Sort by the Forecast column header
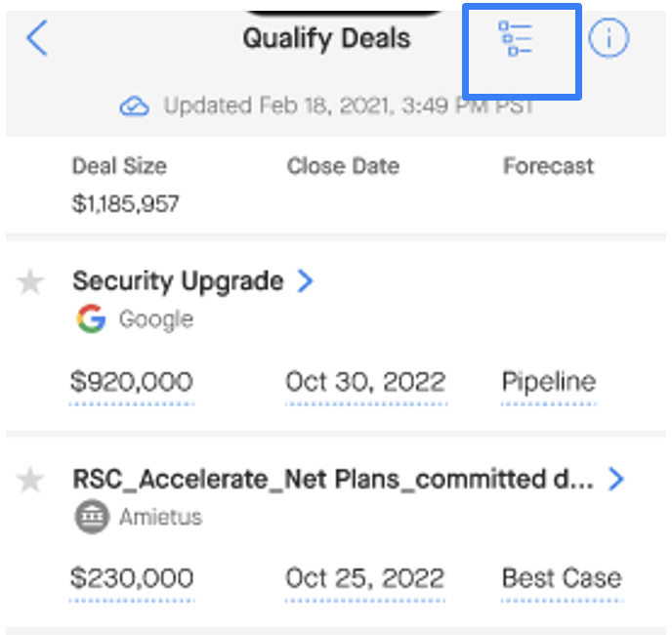This screenshot has width=672, height=635. [549, 166]
